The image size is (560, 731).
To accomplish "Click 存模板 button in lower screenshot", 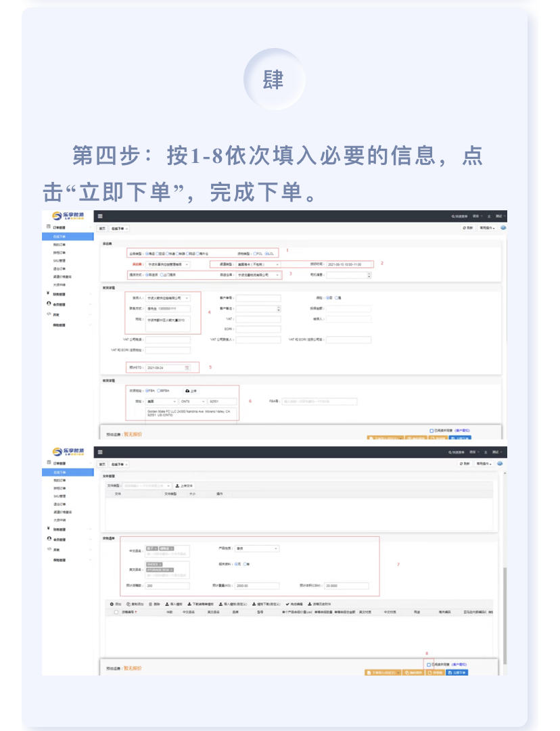I will tap(436, 673).
